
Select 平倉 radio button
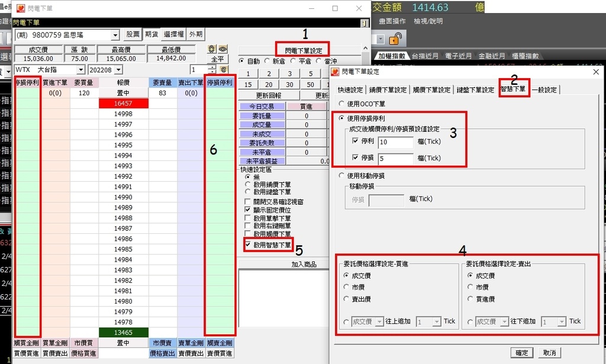click(293, 61)
